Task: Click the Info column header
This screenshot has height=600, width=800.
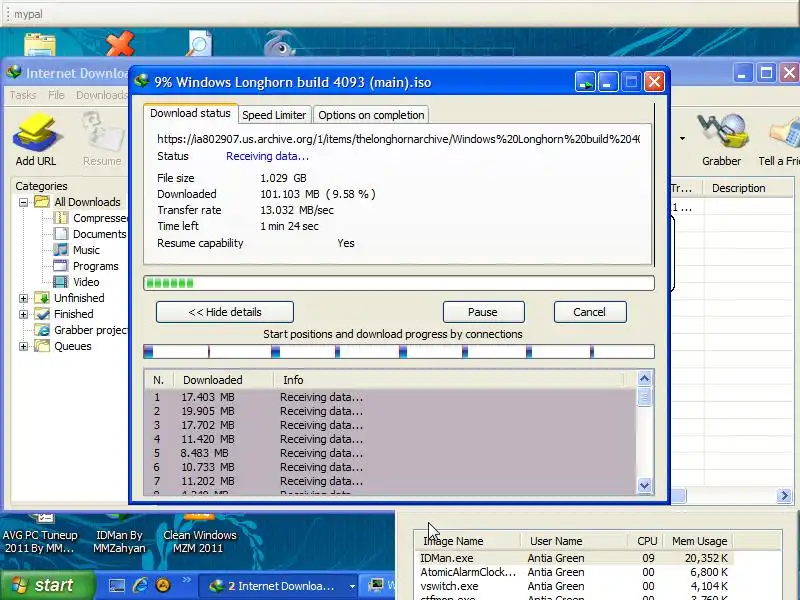Action: point(449,380)
